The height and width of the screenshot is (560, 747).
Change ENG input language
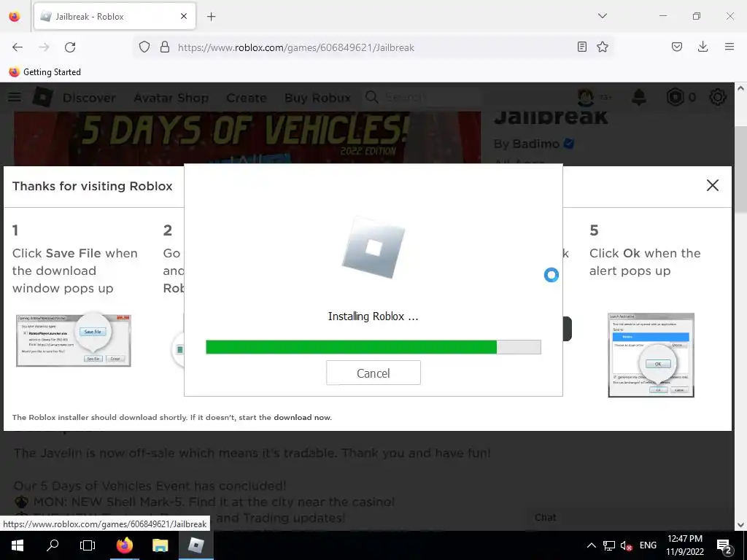pyautogui.click(x=648, y=545)
